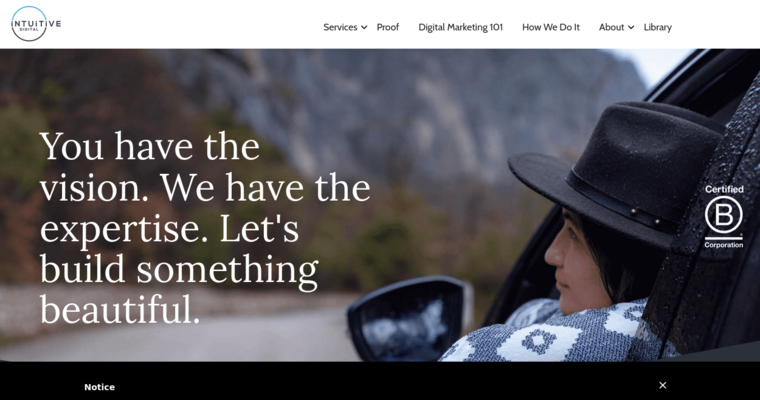
Task: Open the Services menu item
Action: point(340,27)
